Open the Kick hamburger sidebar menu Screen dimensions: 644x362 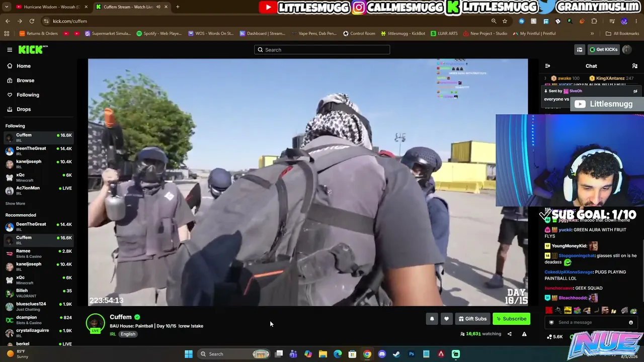(x=10, y=50)
